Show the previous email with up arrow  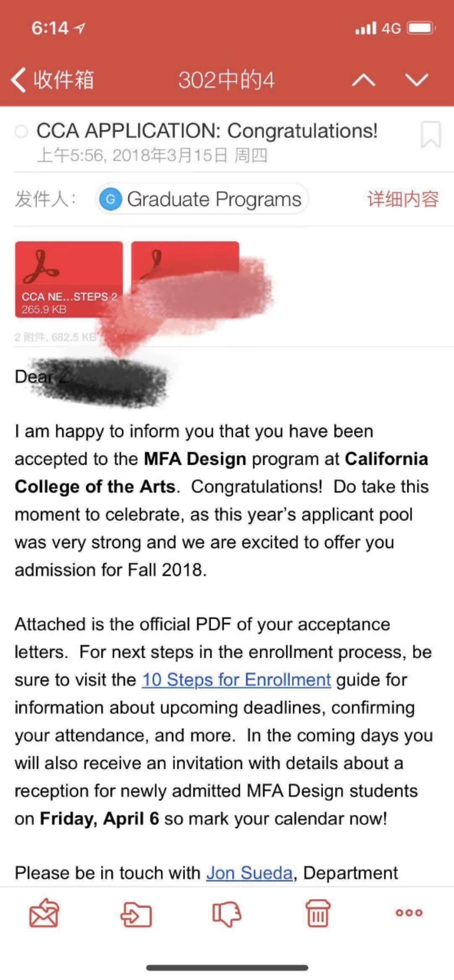(363, 80)
